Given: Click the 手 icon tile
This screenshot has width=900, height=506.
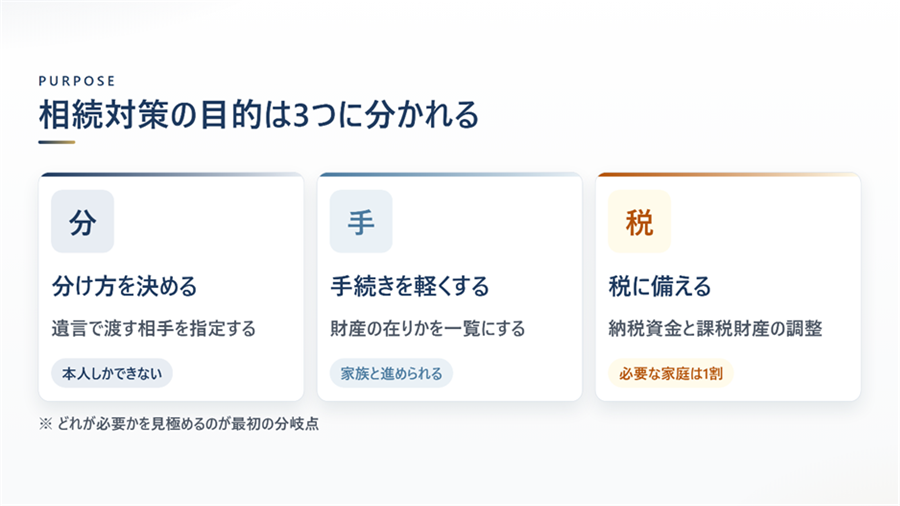Looking at the screenshot, I should pos(361,221).
